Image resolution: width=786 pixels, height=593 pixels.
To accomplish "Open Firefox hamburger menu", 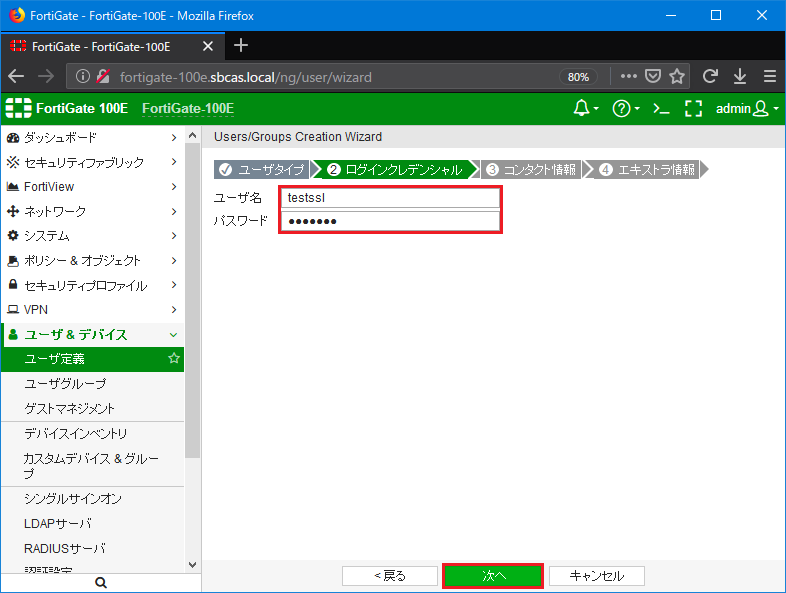I will coord(770,76).
